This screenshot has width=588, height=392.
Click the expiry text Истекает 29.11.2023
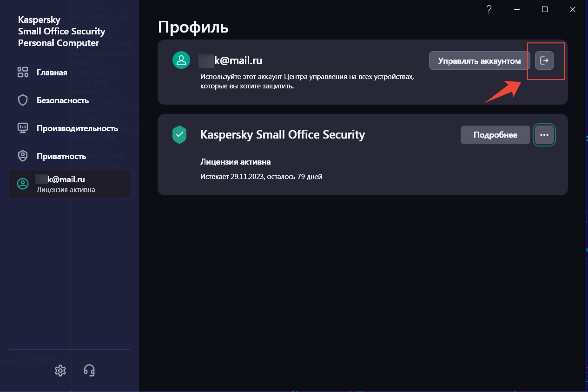click(261, 177)
